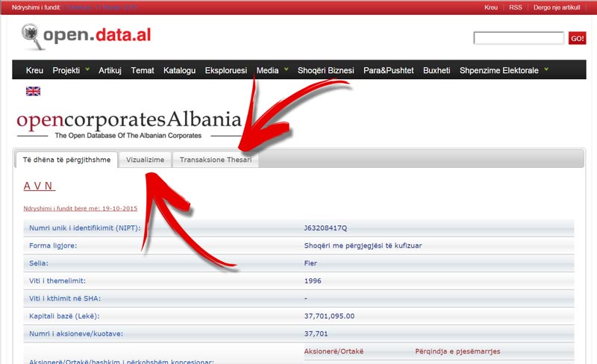Click the red GO! search button
Screen dimensions: 597x364
(577, 39)
